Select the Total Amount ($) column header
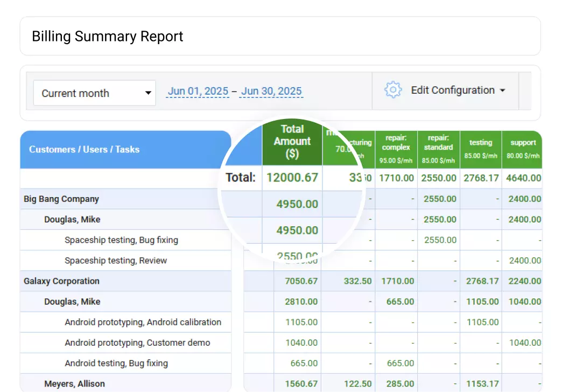562x392 pixels. [x=292, y=142]
